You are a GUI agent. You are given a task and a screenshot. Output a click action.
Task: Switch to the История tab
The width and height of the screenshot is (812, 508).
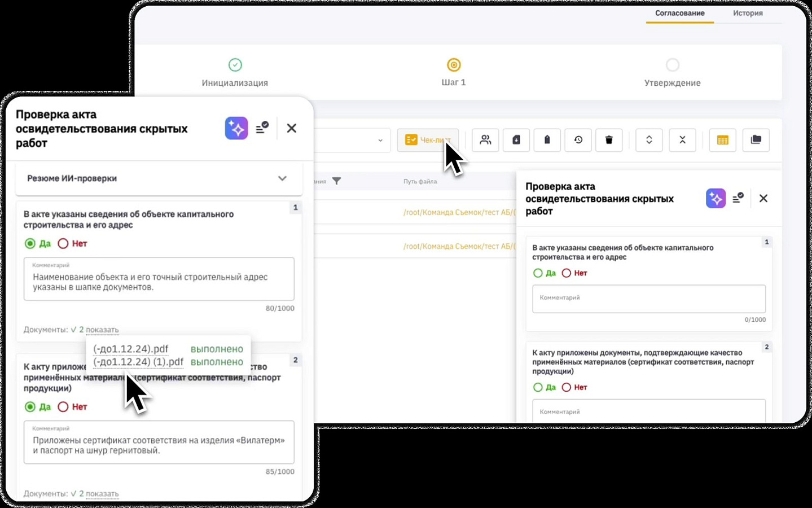748,13
